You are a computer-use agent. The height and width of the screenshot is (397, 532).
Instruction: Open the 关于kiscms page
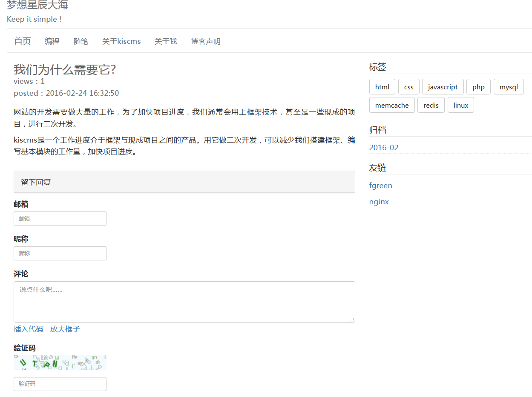pyautogui.click(x=121, y=41)
